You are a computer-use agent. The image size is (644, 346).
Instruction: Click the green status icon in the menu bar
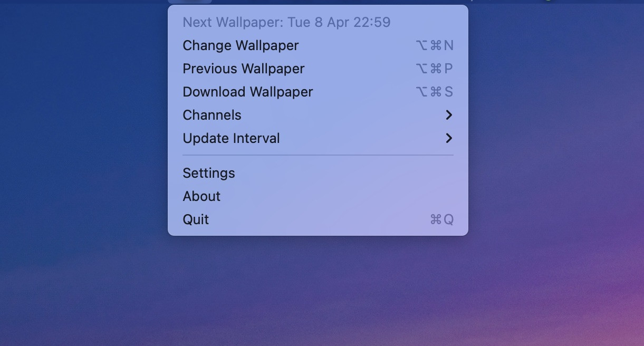tap(549, 1)
